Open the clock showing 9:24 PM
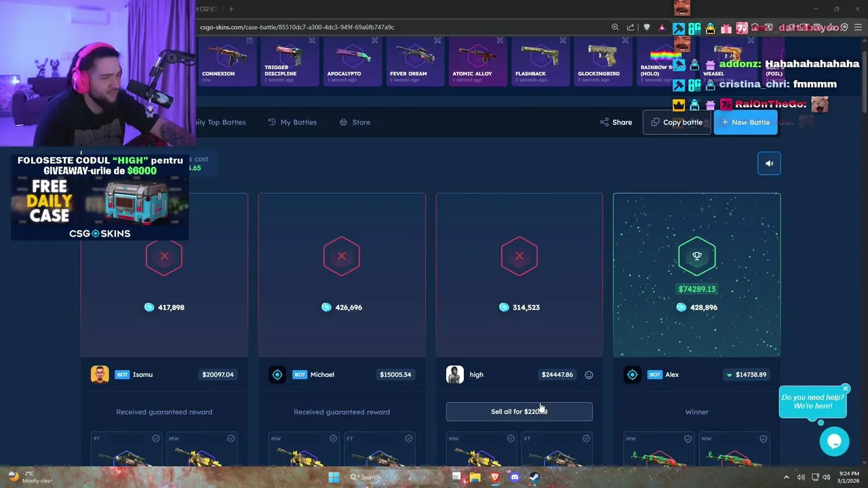Viewport: 868px width, 488px height. pos(848,477)
